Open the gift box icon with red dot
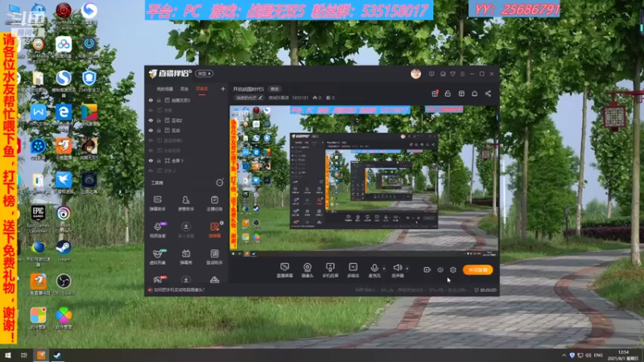Screen dimensions: 644x362 435,93
